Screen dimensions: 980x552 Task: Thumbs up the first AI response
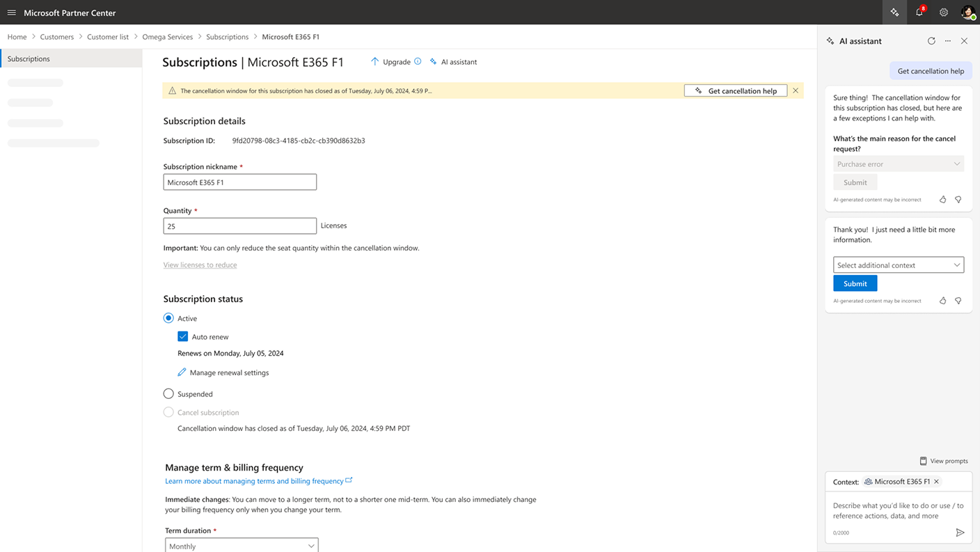pos(943,200)
